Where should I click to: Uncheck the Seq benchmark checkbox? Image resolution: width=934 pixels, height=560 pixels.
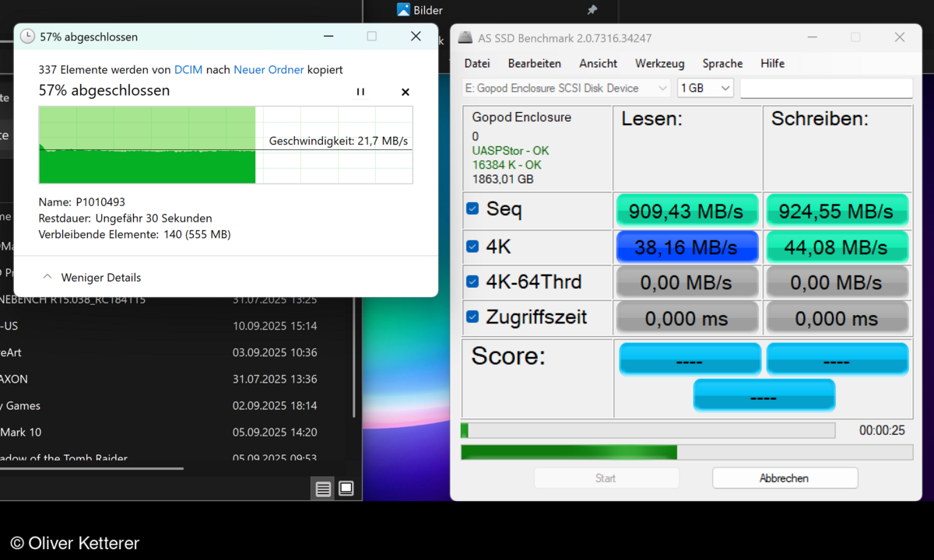[x=472, y=209]
